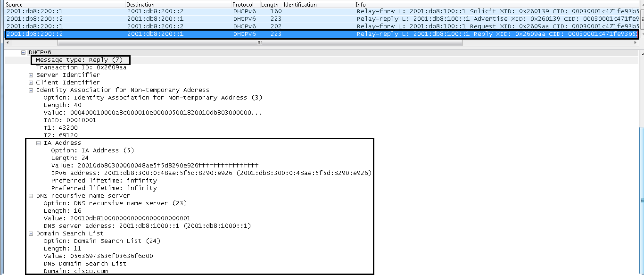Select the Client Identifier label
This screenshot has height=275, width=644.
68,83
